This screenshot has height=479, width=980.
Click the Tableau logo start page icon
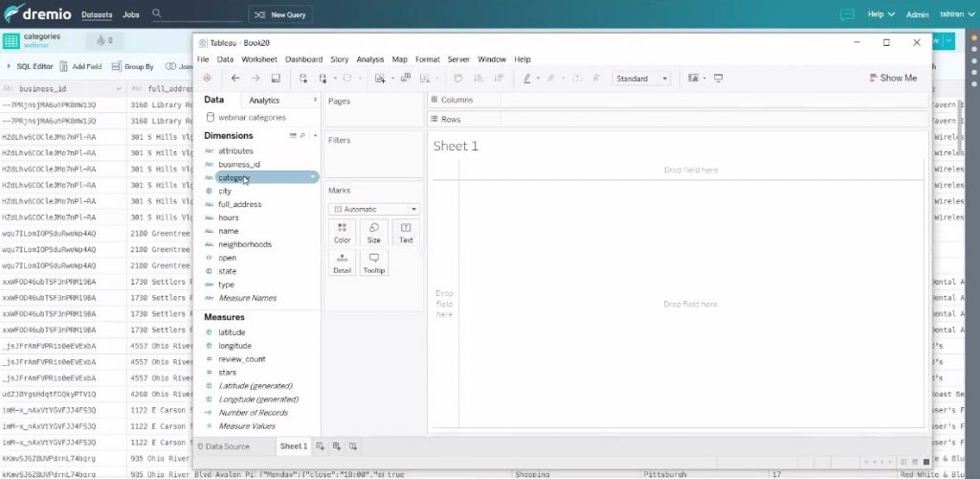(x=206, y=79)
